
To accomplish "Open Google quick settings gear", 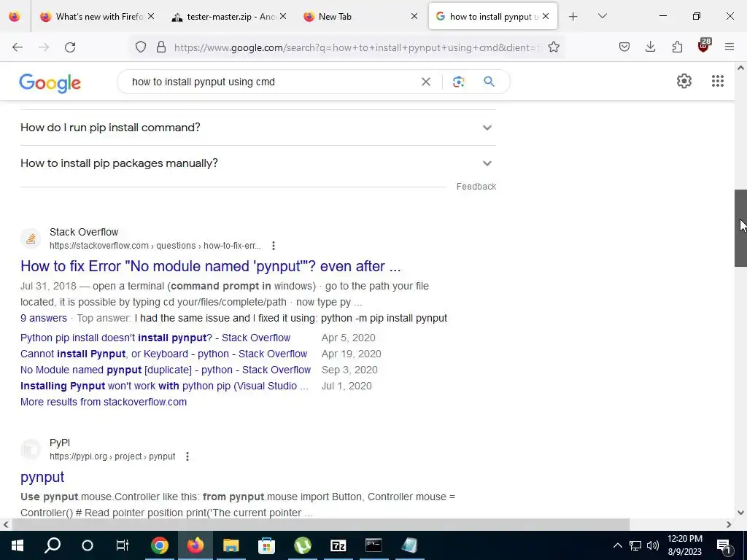I will pos(684,81).
